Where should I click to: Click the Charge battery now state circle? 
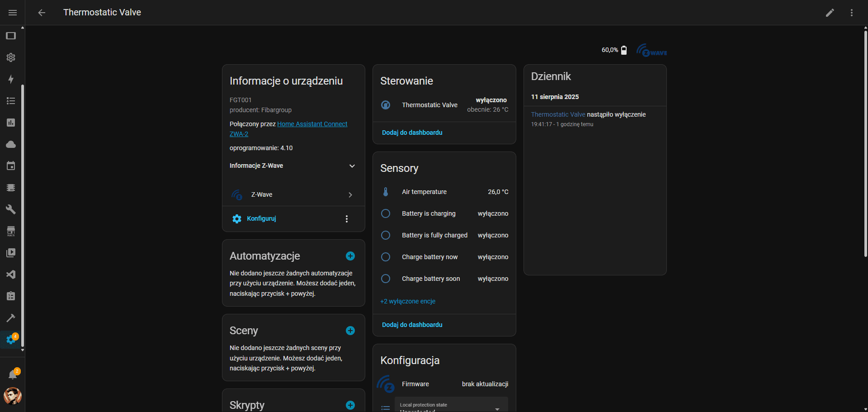386,257
